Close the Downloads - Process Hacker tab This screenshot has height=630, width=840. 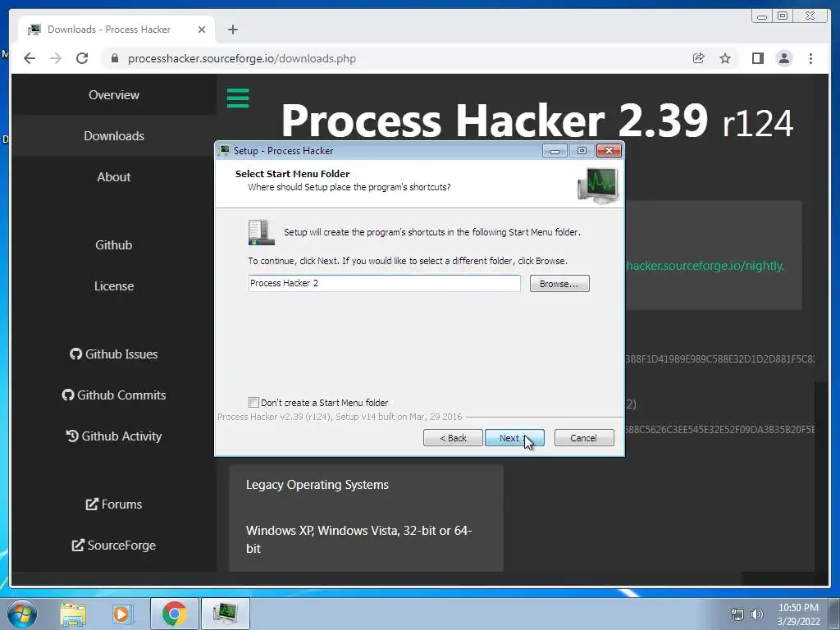[x=202, y=30]
